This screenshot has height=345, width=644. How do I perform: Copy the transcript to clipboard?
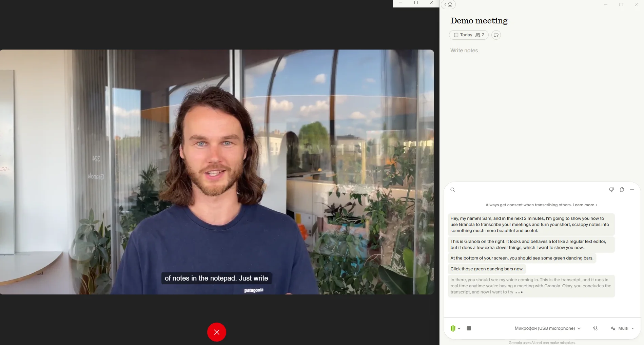[622, 190]
